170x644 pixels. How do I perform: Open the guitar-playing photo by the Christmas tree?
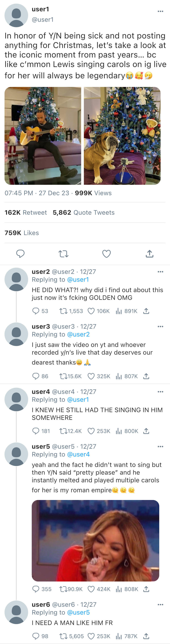(x=43, y=136)
